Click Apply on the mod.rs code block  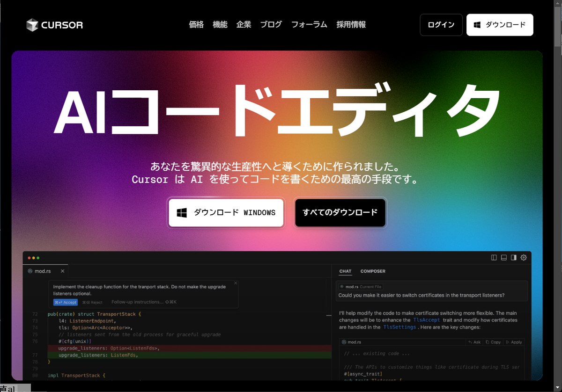click(514, 342)
